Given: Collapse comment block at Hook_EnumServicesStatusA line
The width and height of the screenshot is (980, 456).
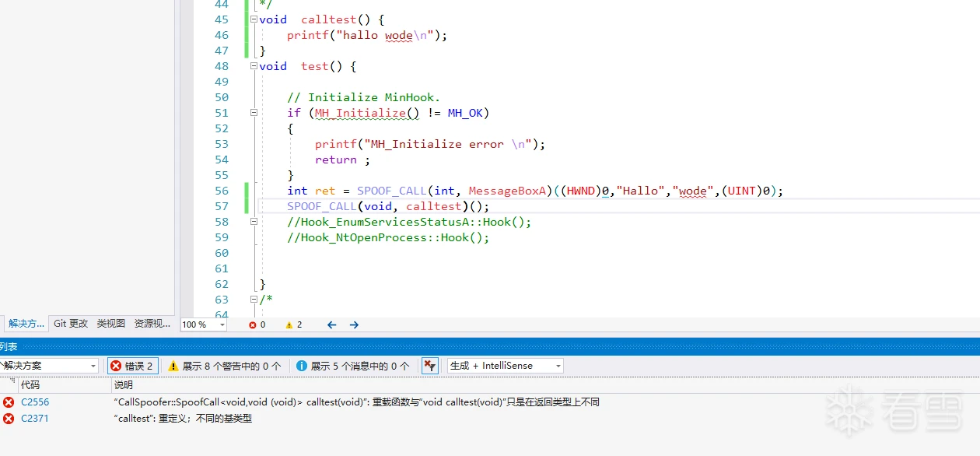Looking at the screenshot, I should [254, 222].
